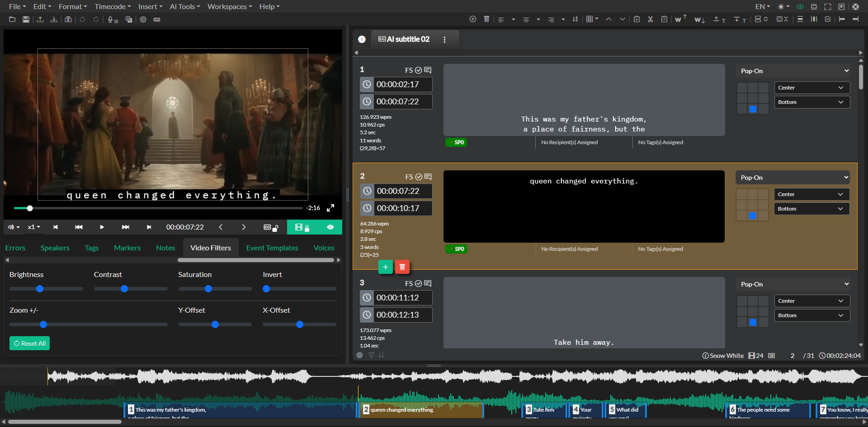868x427 pixels.
Task: Click the move word down icon
Action: click(699, 19)
